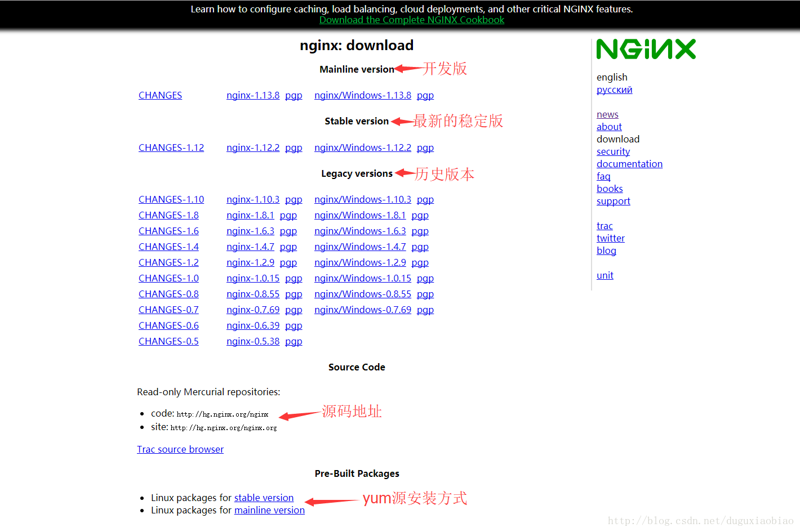This screenshot has width=800, height=532.
Task: Download nginx/Windows-1.8.1
Action: [x=360, y=215]
